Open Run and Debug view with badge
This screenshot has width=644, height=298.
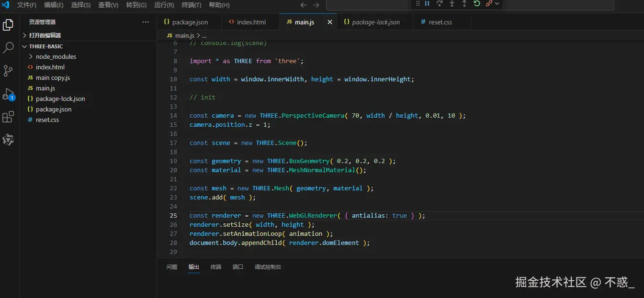8,94
